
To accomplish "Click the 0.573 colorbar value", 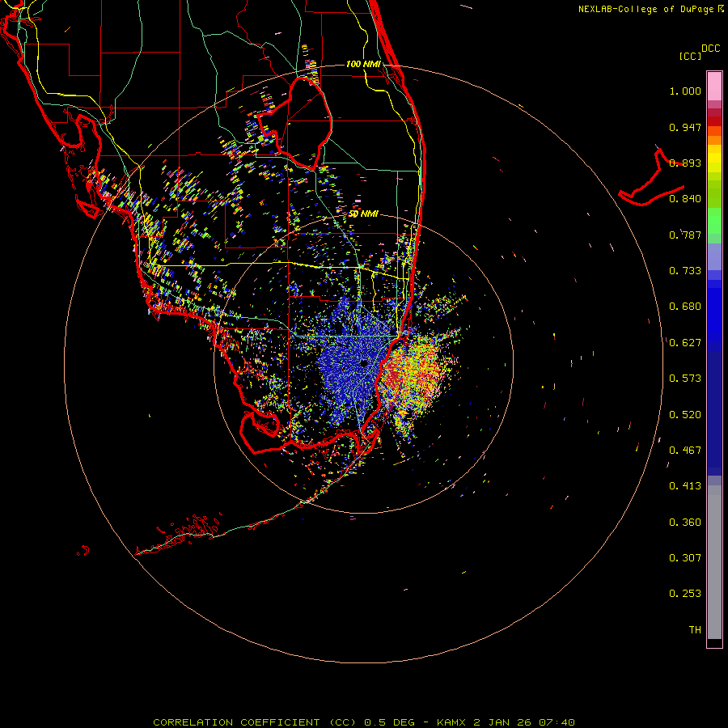I will click(685, 379).
